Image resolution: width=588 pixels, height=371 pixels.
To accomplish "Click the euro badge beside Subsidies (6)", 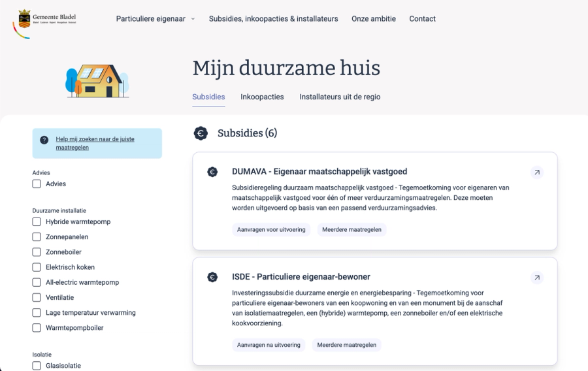I will click(x=201, y=133).
